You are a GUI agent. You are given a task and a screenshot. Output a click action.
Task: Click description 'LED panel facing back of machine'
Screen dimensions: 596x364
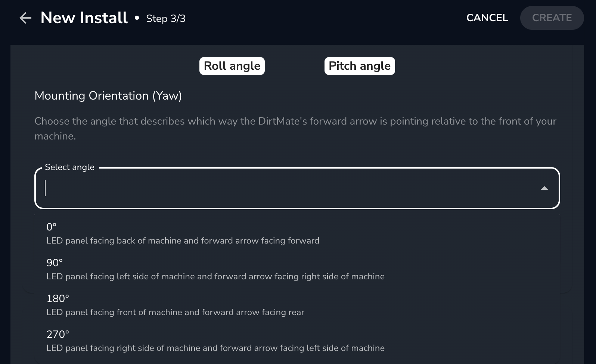coord(183,241)
